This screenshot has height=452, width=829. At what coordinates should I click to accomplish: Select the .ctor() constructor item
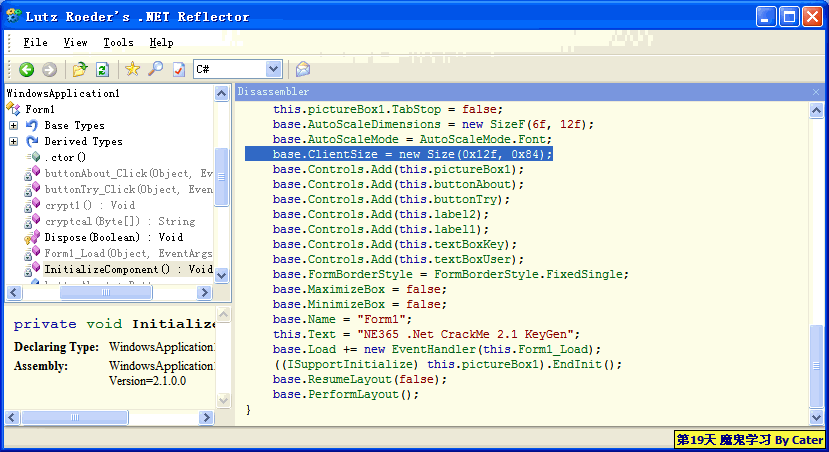pyautogui.click(x=65, y=158)
